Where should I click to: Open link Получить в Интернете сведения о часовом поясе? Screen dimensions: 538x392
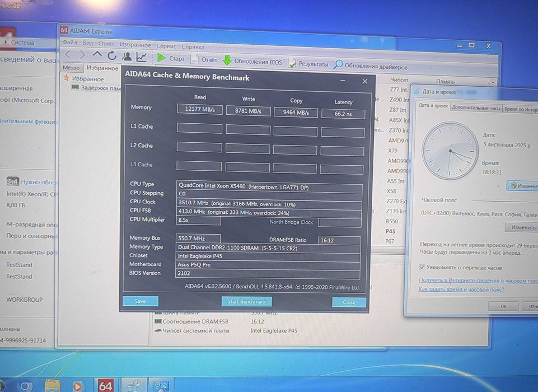(x=478, y=281)
